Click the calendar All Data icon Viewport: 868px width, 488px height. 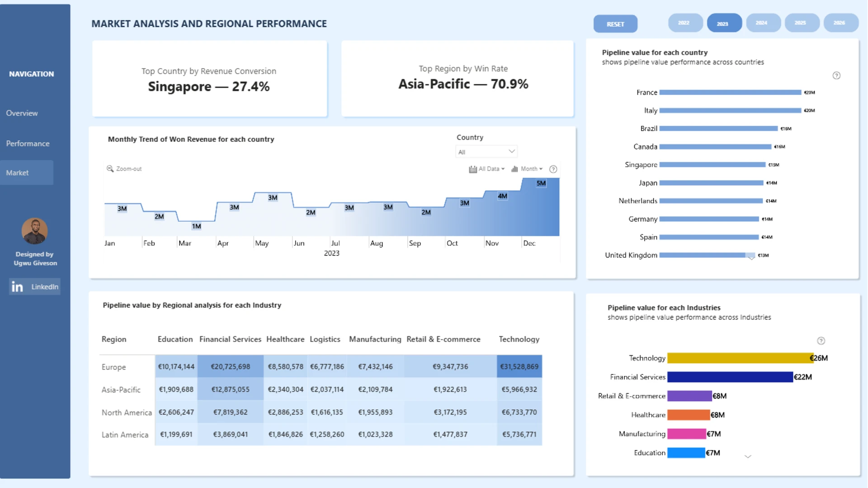(x=473, y=169)
